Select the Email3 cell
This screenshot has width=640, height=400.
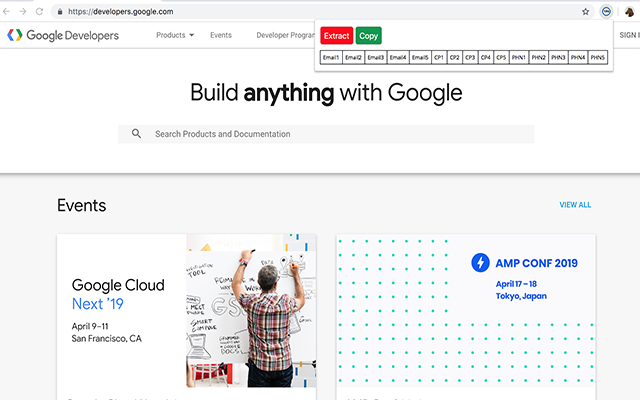(376, 58)
